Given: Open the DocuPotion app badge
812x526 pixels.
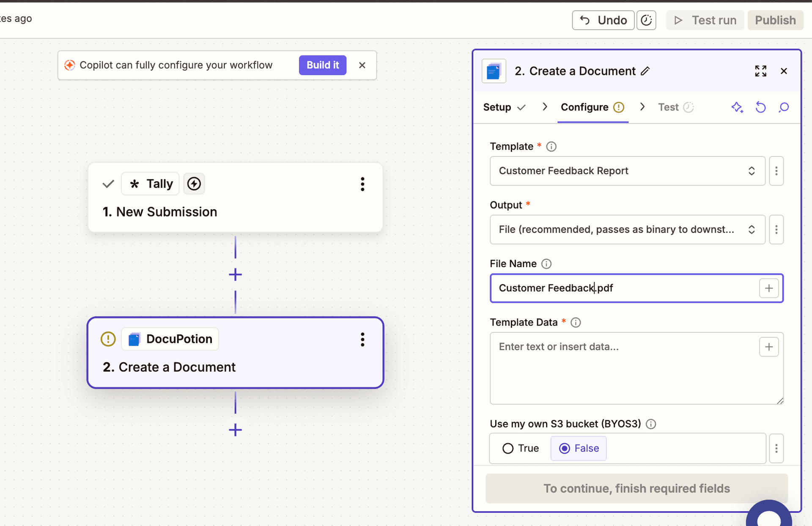Looking at the screenshot, I should (x=170, y=339).
